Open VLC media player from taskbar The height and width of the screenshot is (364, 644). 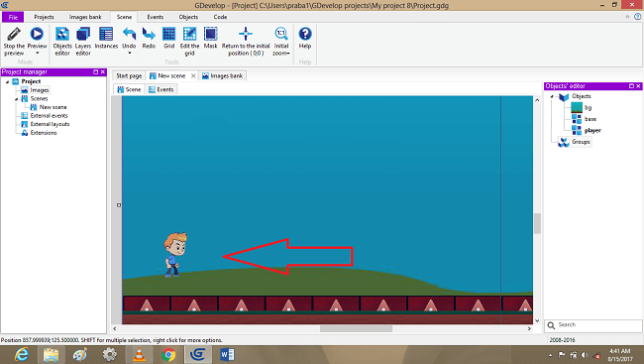click(140, 354)
